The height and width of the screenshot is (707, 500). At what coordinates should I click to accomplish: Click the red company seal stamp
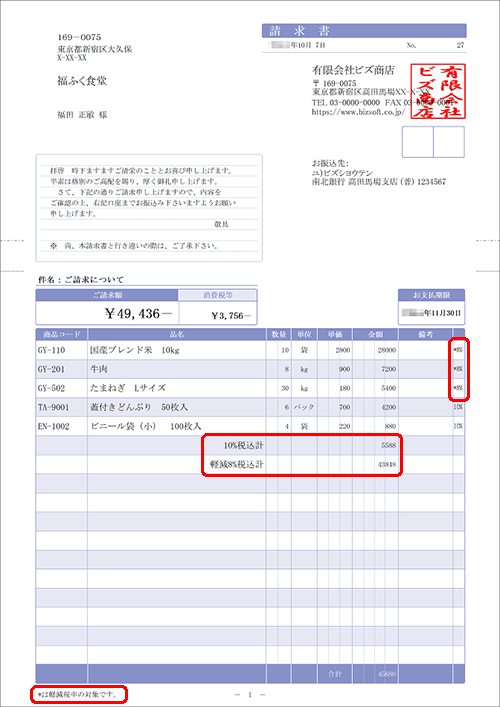coord(438,92)
